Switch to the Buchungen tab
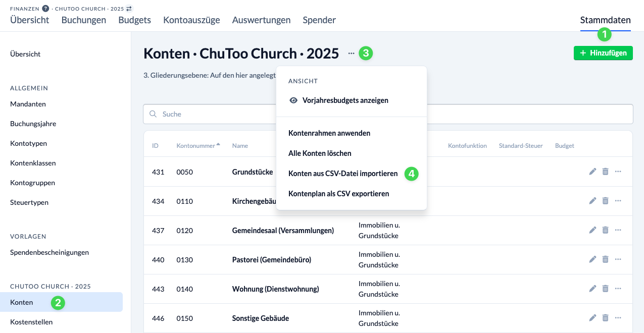 (83, 20)
